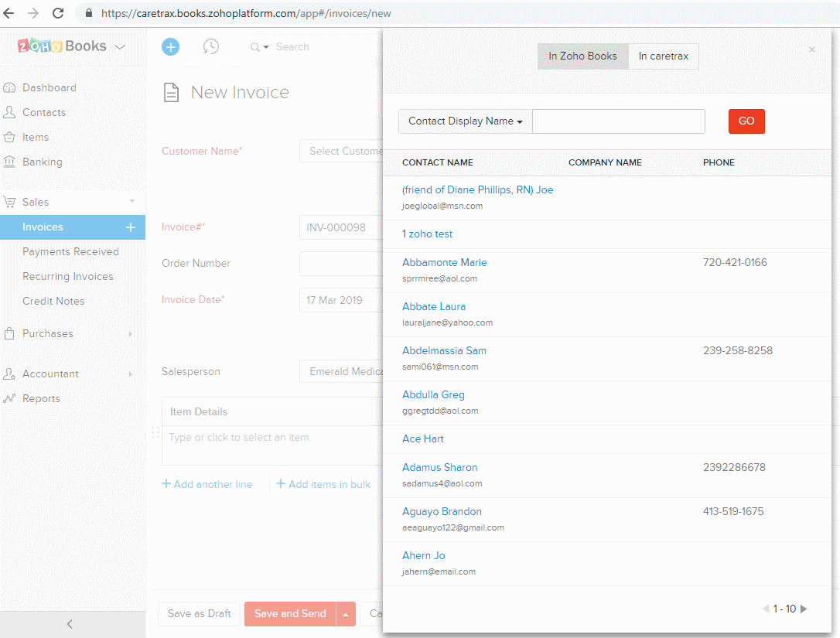
Task: Click the Sales cart icon
Action: click(x=9, y=202)
